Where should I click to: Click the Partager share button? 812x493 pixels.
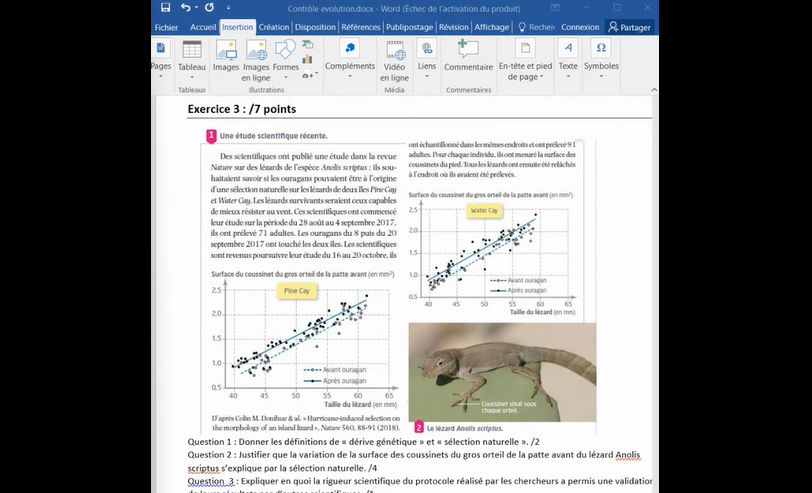coord(630,28)
